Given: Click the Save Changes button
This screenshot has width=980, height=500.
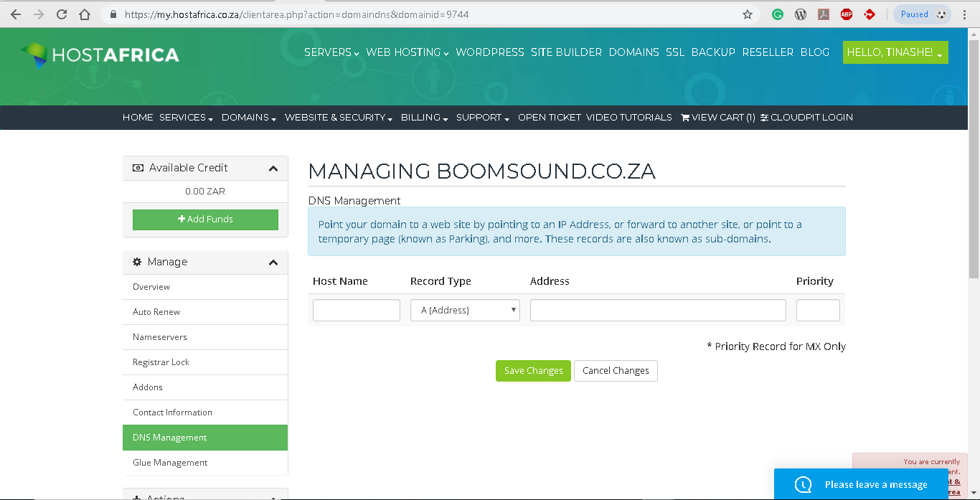Looking at the screenshot, I should pos(533,371).
